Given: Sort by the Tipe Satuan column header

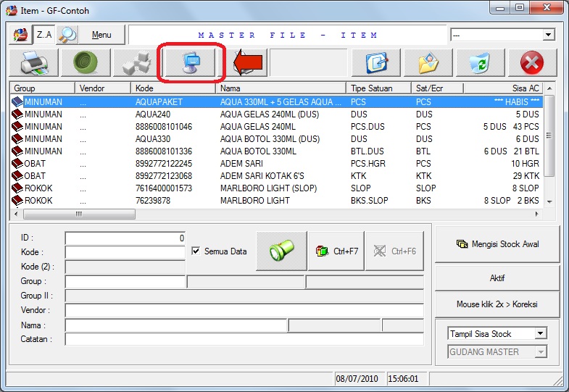Looking at the screenshot, I should pos(379,88).
